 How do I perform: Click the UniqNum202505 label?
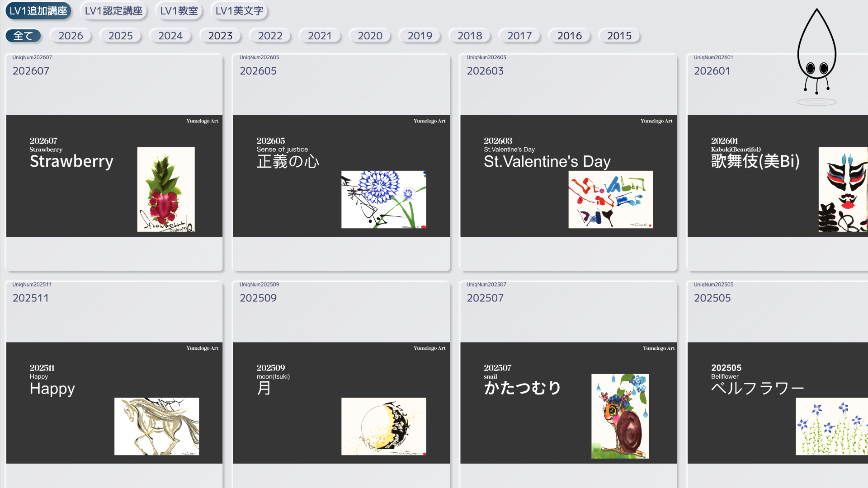713,285
